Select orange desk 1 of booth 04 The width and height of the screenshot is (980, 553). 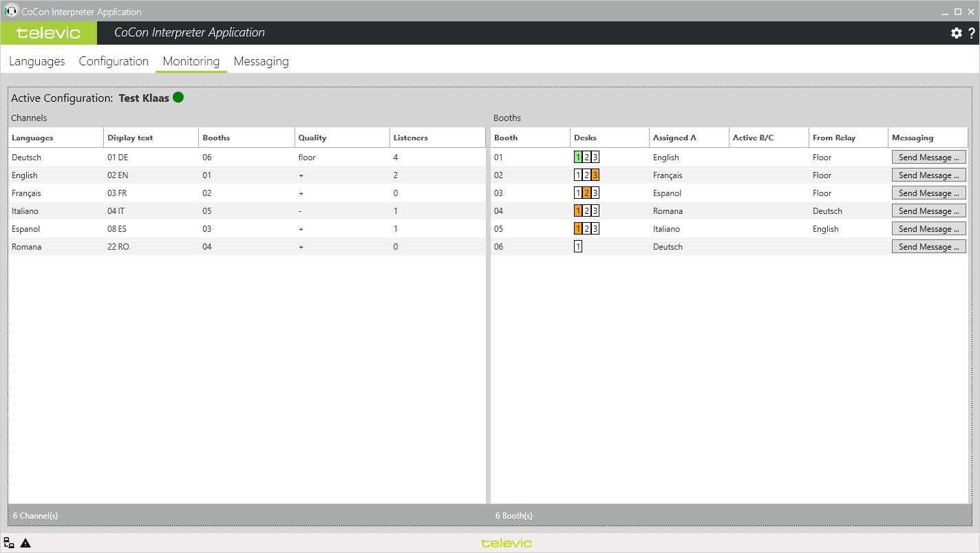tap(578, 211)
